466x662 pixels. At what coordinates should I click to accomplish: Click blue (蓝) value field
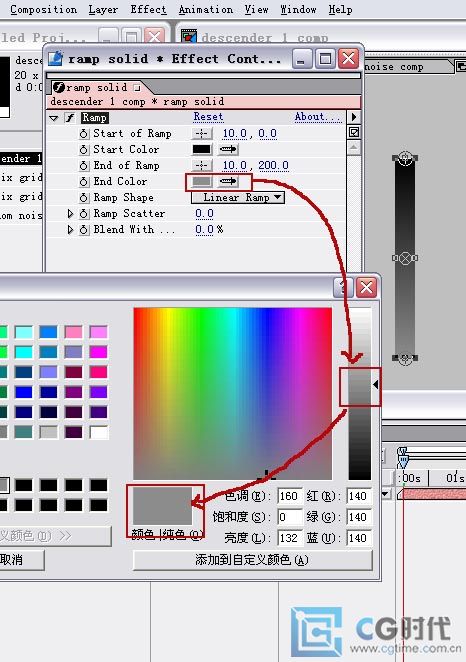pos(359,538)
